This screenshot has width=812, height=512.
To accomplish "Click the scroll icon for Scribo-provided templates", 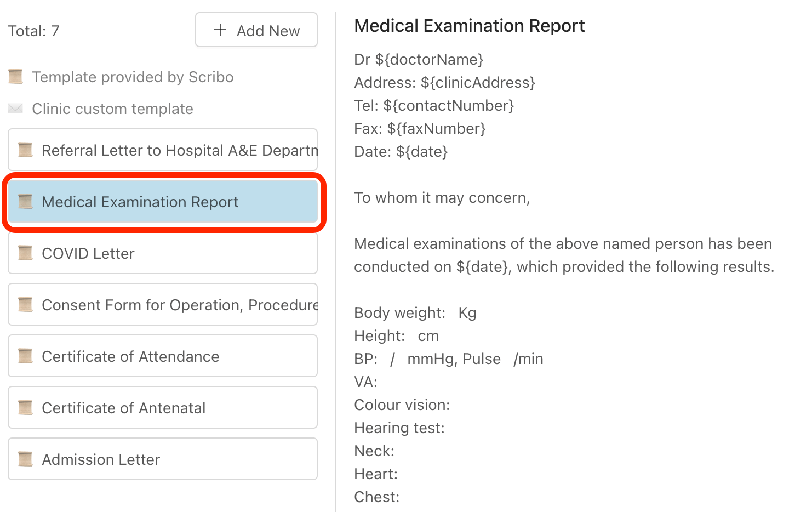I will pyautogui.click(x=15, y=77).
